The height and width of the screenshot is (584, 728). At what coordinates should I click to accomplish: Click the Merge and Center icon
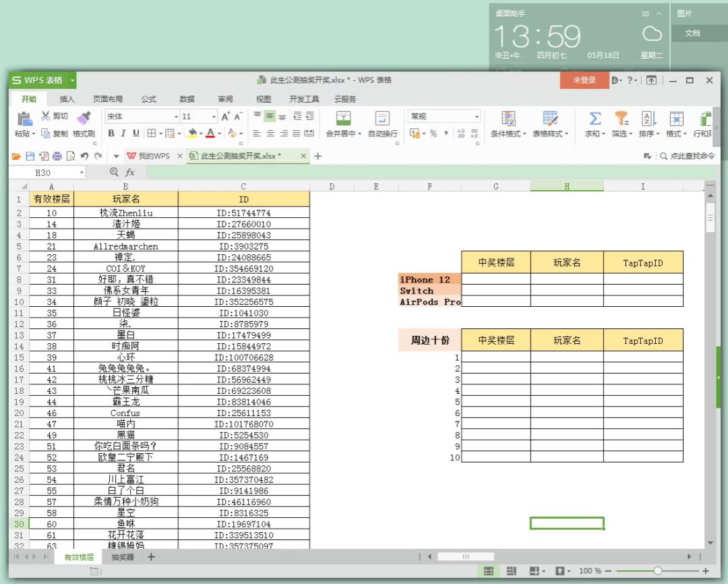coord(344,118)
